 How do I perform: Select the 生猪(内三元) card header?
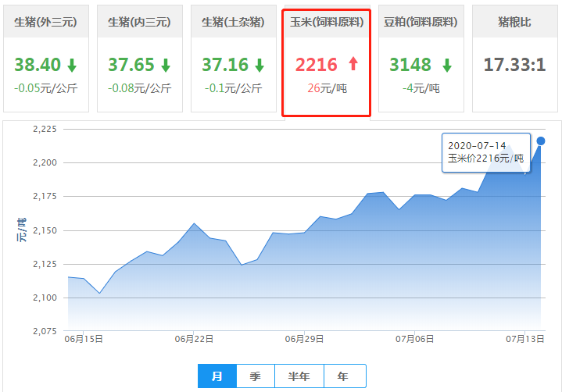click(139, 22)
